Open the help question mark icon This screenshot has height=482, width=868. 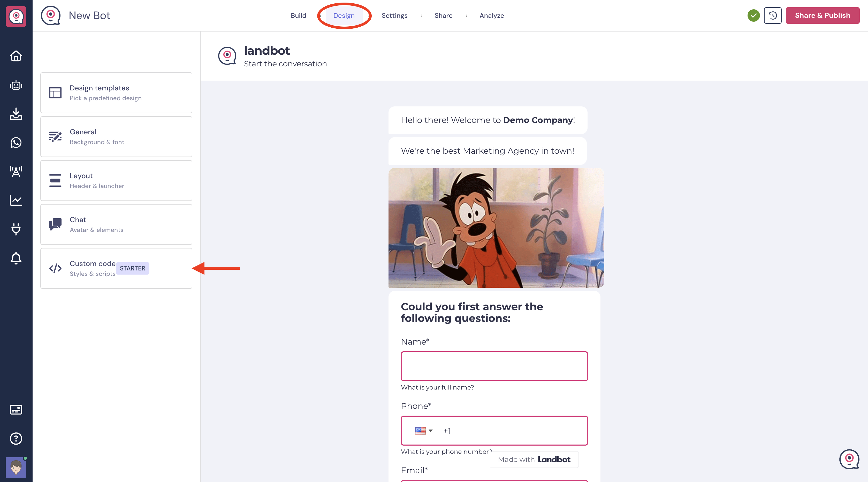pyautogui.click(x=16, y=439)
